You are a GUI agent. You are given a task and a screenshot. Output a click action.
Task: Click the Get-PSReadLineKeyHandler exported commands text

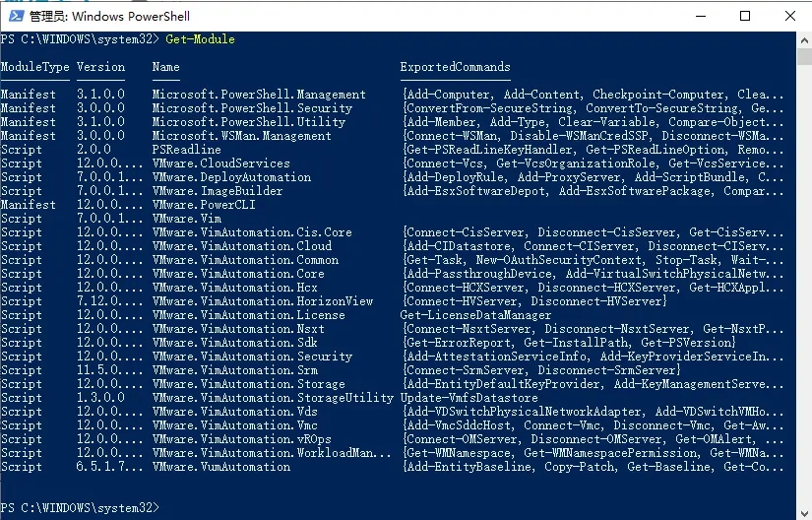tap(593, 150)
